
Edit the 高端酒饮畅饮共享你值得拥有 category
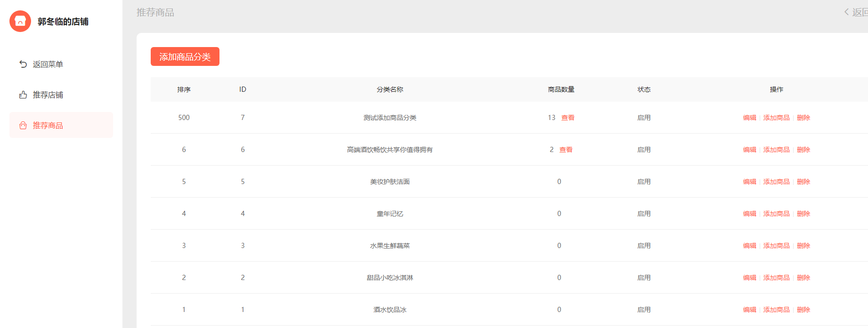pyautogui.click(x=750, y=150)
